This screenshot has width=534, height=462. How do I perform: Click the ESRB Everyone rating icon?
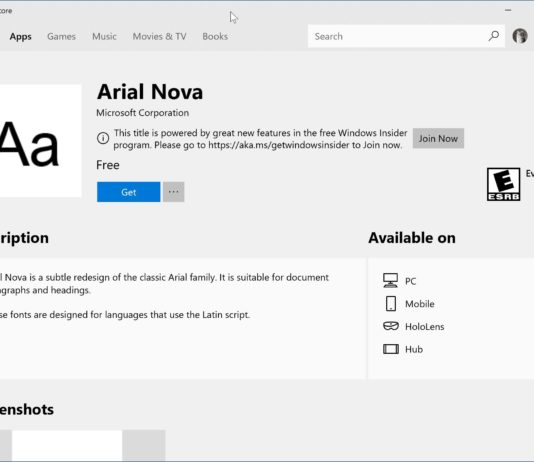coord(503,184)
